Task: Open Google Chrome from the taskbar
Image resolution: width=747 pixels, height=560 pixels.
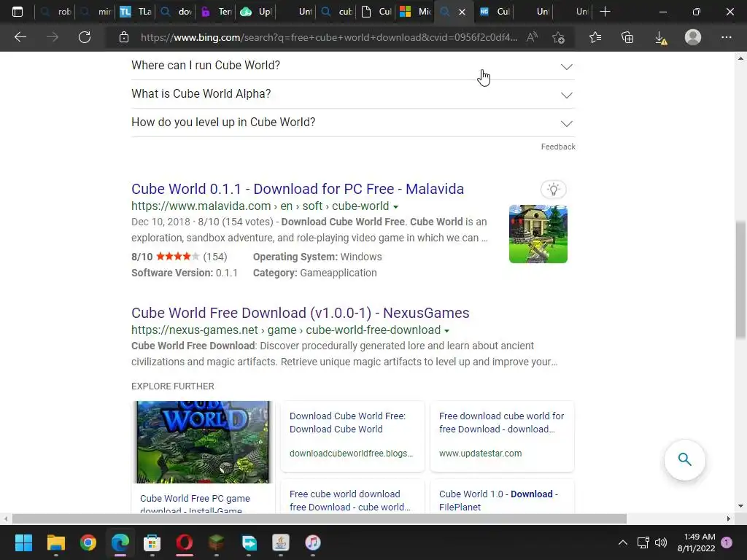Action: [x=88, y=542]
